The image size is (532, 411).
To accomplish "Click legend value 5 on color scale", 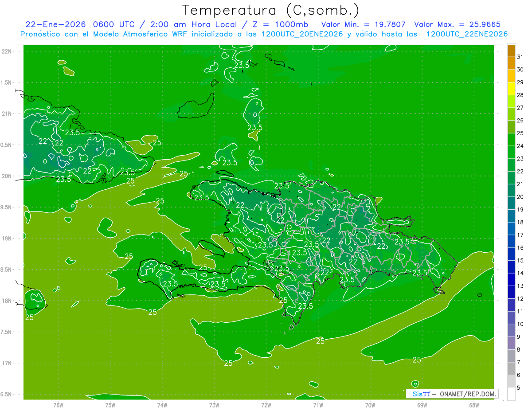I will pyautogui.click(x=519, y=388).
